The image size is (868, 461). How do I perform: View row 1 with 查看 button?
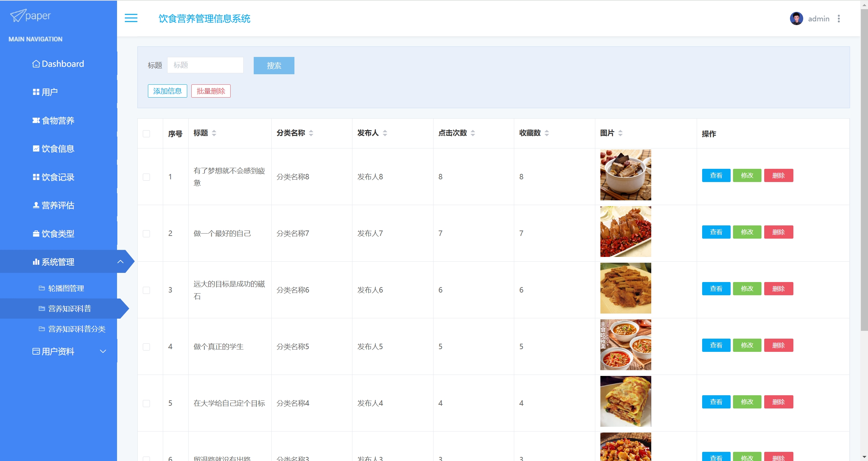[x=716, y=176]
